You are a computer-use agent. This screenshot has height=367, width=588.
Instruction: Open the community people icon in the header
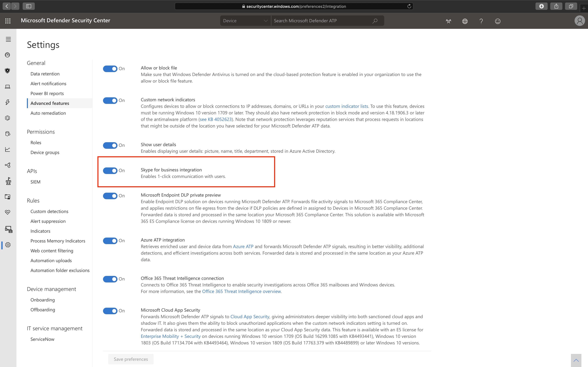(448, 21)
